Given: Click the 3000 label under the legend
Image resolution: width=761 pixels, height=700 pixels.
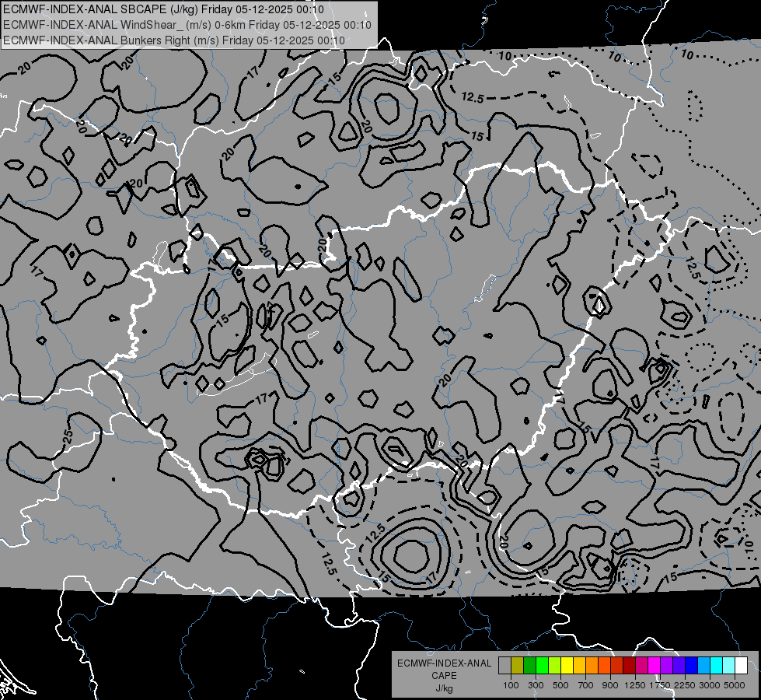Looking at the screenshot, I should point(710,685).
